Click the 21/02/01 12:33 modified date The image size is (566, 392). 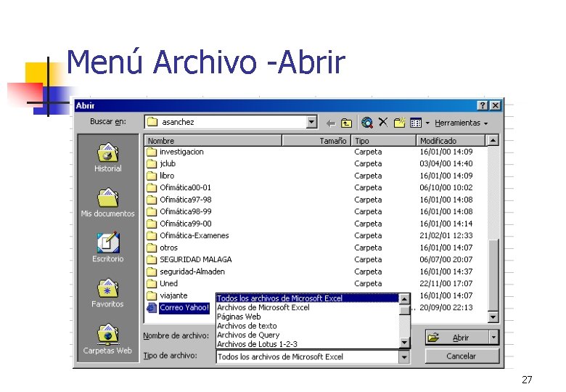coord(446,236)
